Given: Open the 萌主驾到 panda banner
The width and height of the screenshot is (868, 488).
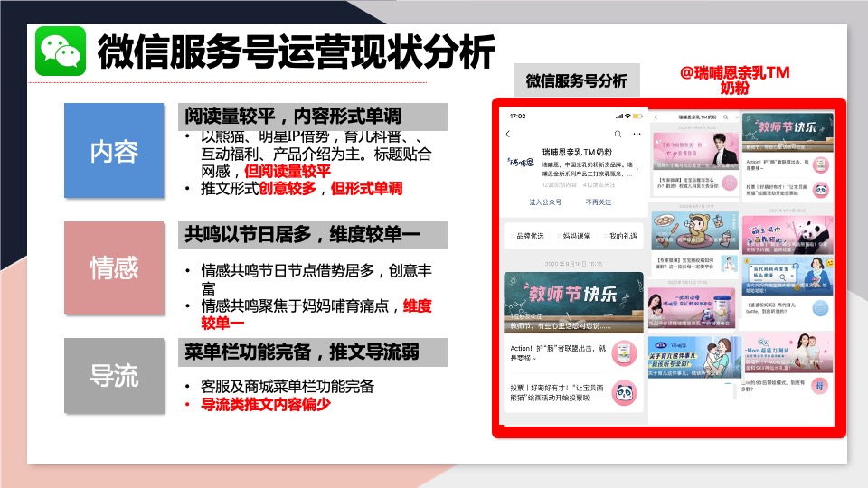Looking at the screenshot, I should [788, 235].
